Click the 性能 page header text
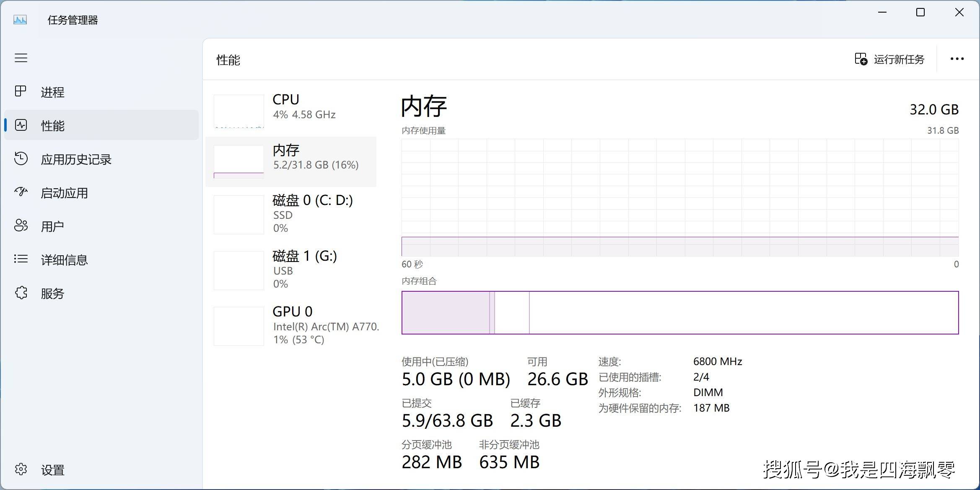 228,60
